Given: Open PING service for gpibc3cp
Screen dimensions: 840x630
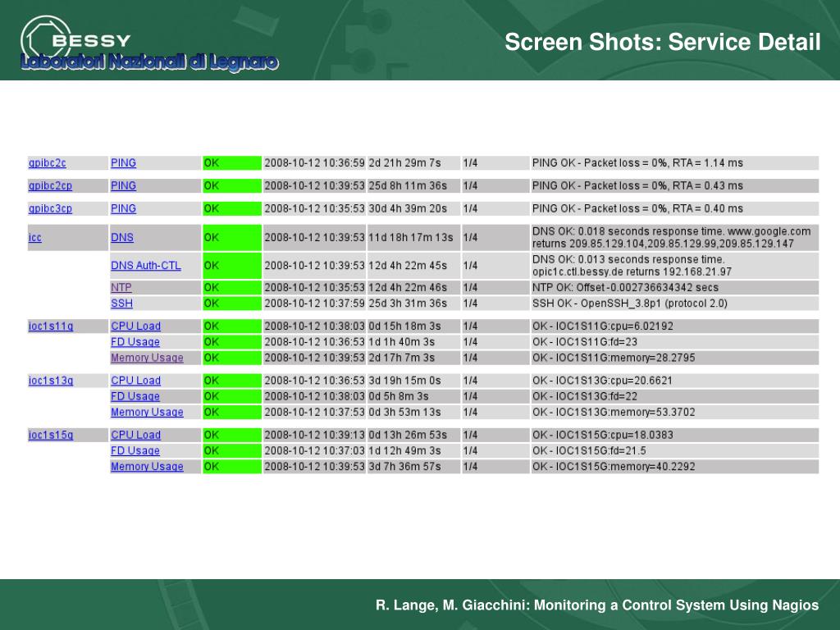Looking at the screenshot, I should click(x=123, y=208).
